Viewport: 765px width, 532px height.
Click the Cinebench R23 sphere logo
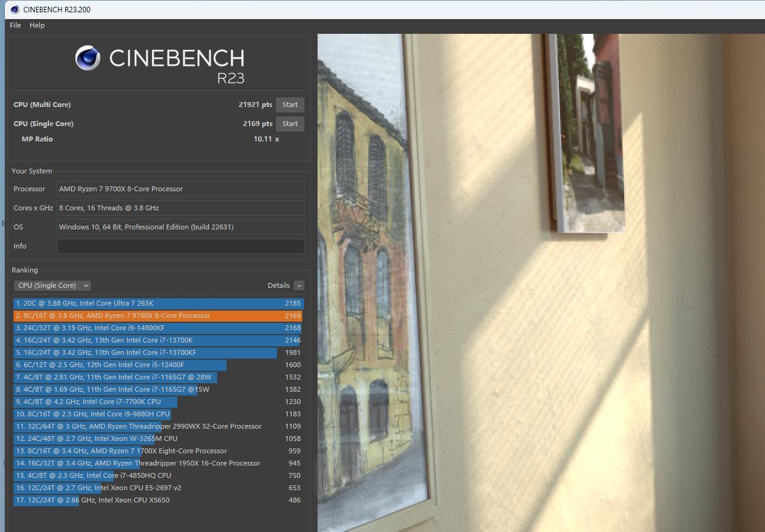tap(88, 58)
